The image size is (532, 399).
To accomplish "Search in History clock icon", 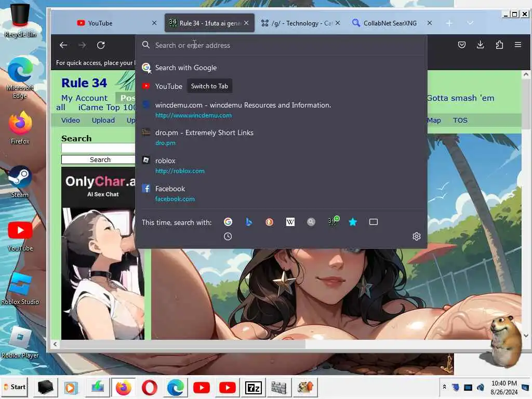I will [x=228, y=236].
